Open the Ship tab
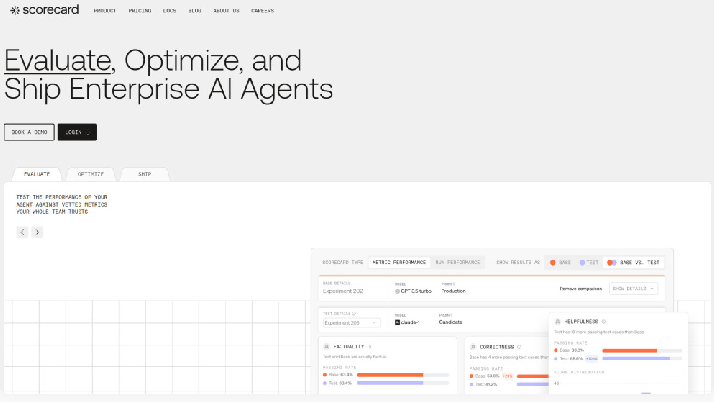The height and width of the screenshot is (402, 714). [x=144, y=174]
